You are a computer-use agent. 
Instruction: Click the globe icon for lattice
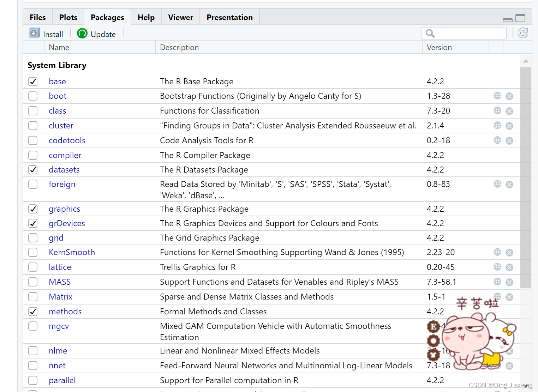497,267
